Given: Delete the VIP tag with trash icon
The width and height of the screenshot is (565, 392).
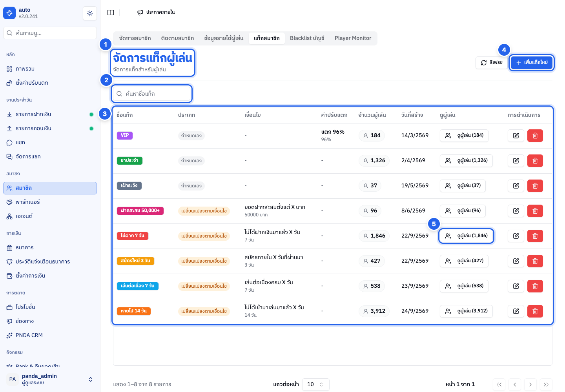Looking at the screenshot, I should coord(535,136).
